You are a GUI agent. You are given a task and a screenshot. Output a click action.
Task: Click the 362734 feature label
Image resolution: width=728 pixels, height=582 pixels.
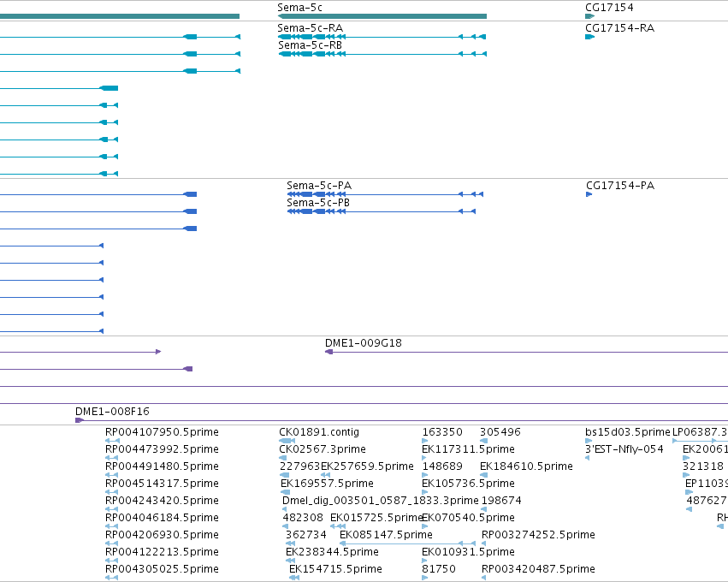point(305,535)
